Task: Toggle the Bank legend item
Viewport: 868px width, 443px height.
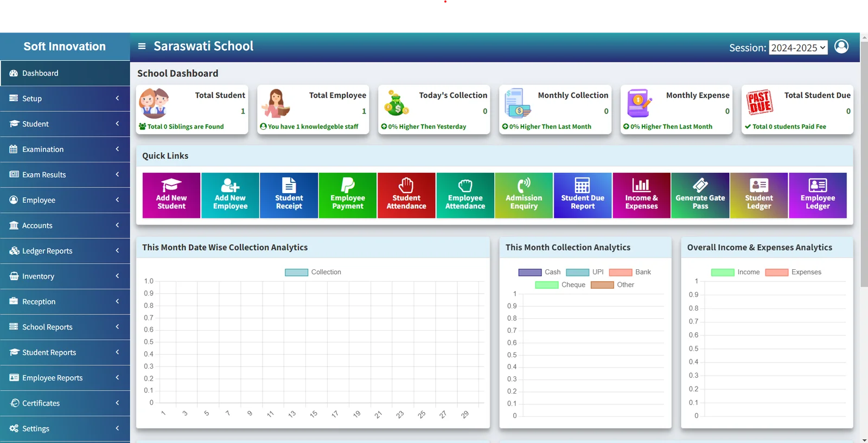Action: click(630, 273)
